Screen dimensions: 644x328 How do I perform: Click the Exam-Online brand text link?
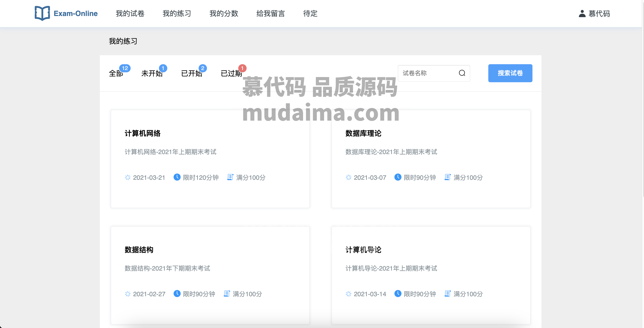point(75,14)
